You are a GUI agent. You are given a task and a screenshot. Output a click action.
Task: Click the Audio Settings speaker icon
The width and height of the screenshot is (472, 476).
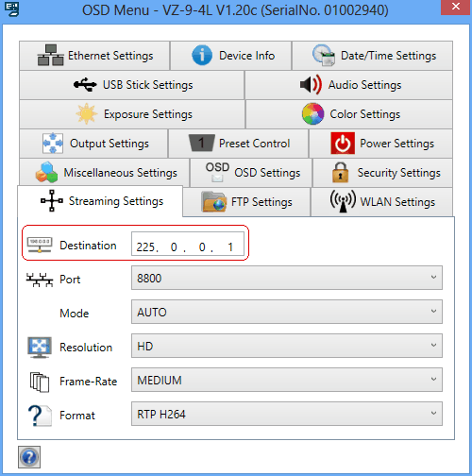[311, 84]
